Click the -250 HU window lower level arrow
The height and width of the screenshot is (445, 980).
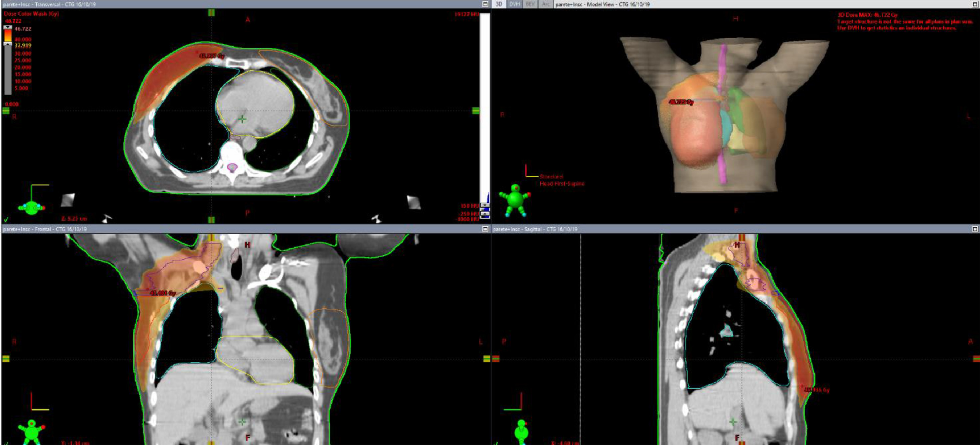click(x=485, y=214)
